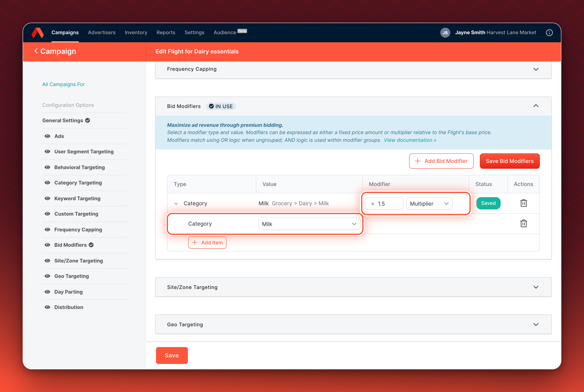Click the red app logo icon

38,33
